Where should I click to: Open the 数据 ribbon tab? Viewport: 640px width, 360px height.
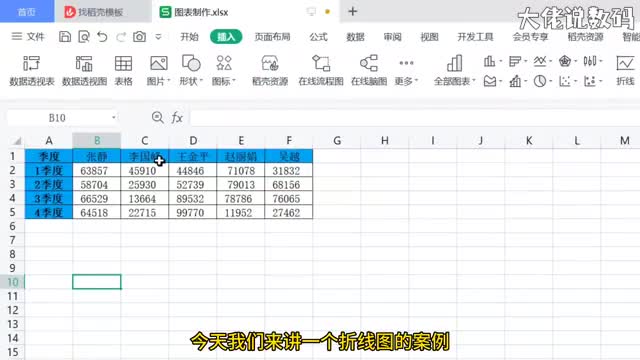(355, 37)
